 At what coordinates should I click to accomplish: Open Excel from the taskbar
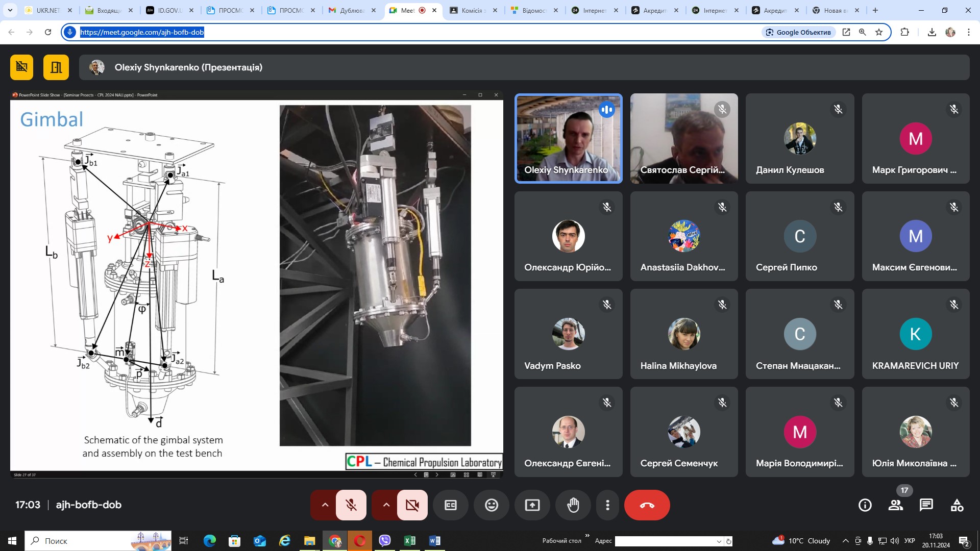tap(409, 541)
